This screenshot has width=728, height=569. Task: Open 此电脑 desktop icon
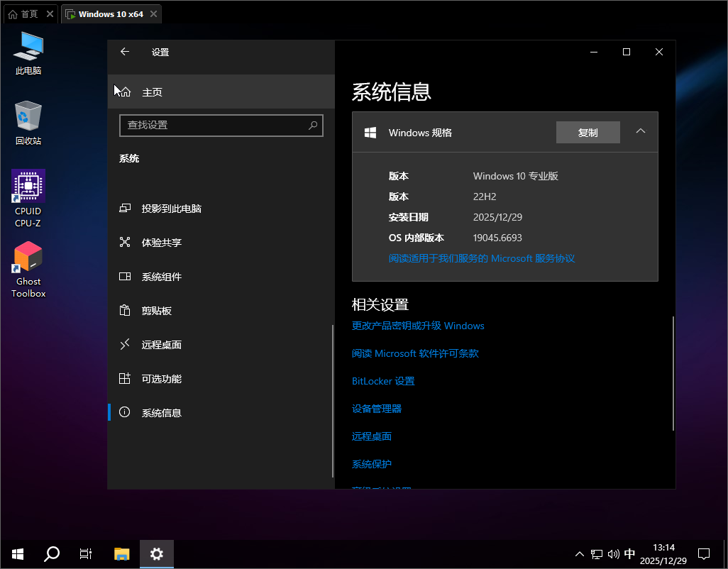pyautogui.click(x=28, y=47)
